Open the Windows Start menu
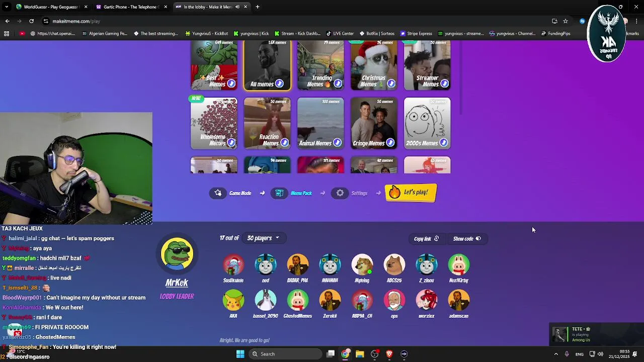 point(240,354)
